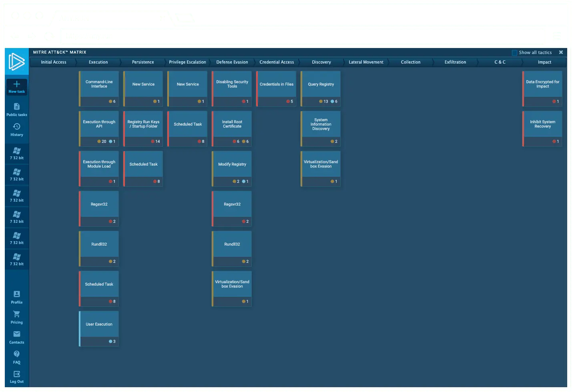Open the Data Encrypted for Impact card
The width and height of the screenshot is (572, 392).
coord(542,84)
